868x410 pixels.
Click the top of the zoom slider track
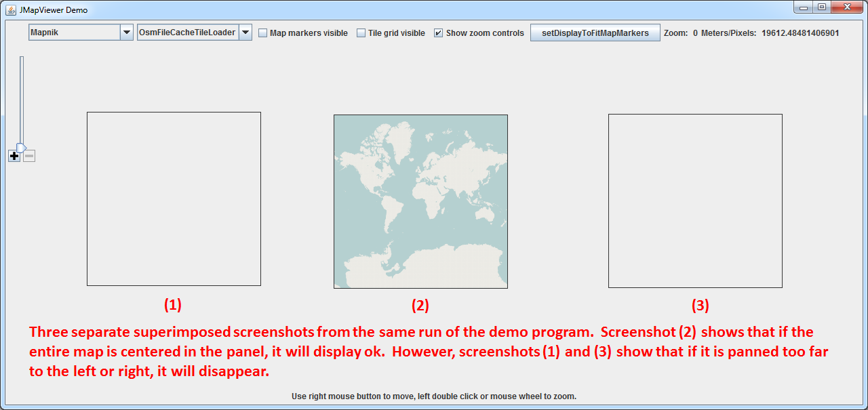click(22, 60)
